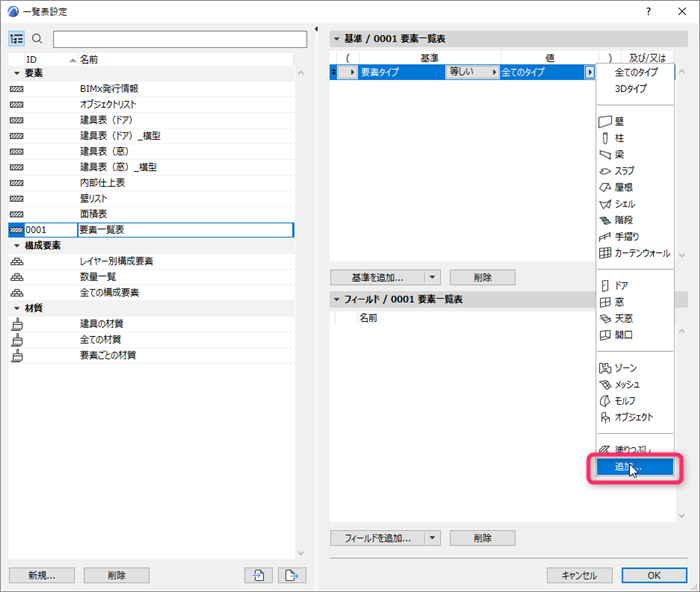Click the 窓 window icon in menu
Viewport: 700px width, 592px height.
(x=605, y=302)
